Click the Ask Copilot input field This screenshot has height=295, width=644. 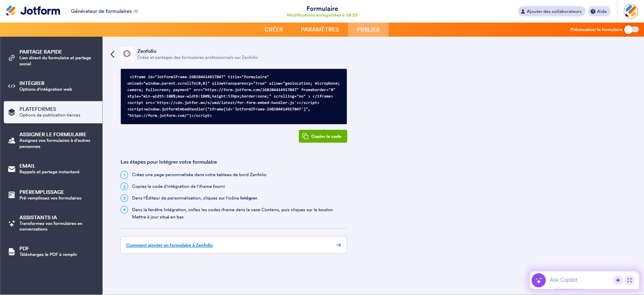tap(579, 280)
